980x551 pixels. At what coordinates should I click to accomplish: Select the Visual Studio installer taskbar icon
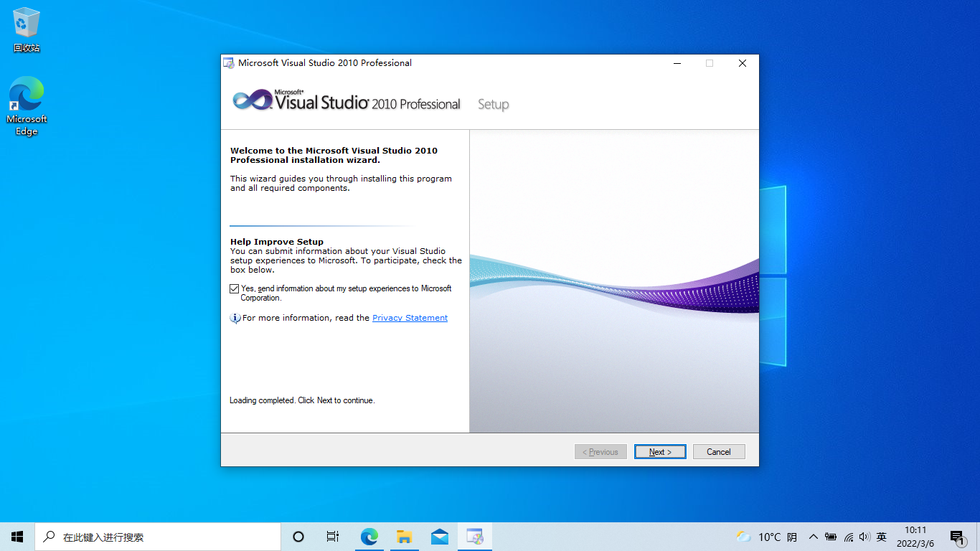click(474, 536)
